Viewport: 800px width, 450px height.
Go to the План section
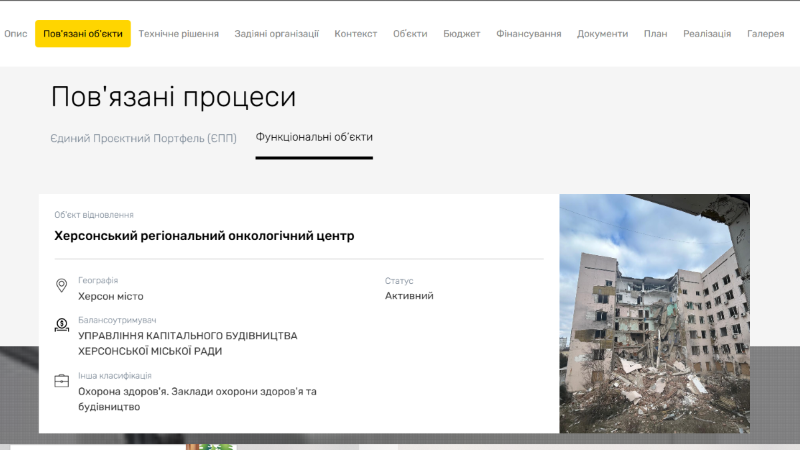[656, 34]
